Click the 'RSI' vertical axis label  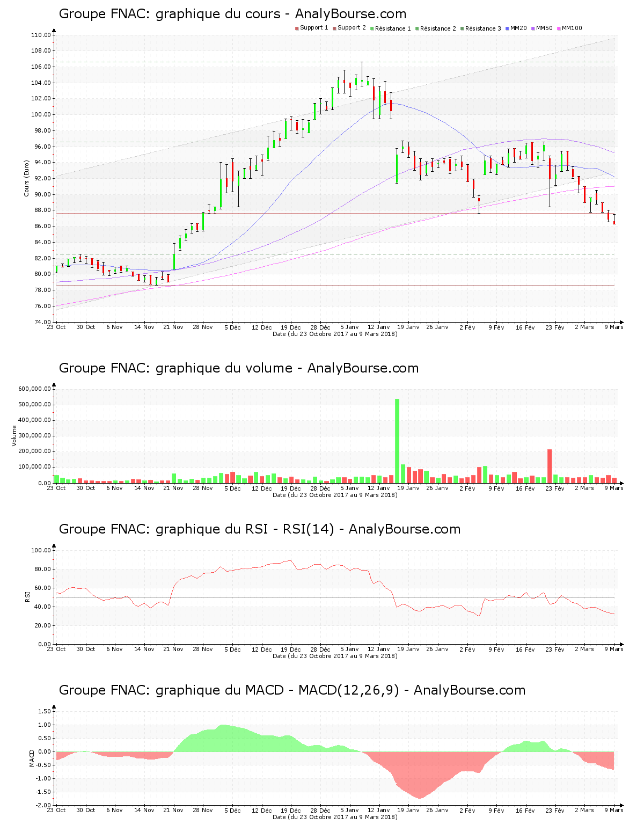[26, 596]
